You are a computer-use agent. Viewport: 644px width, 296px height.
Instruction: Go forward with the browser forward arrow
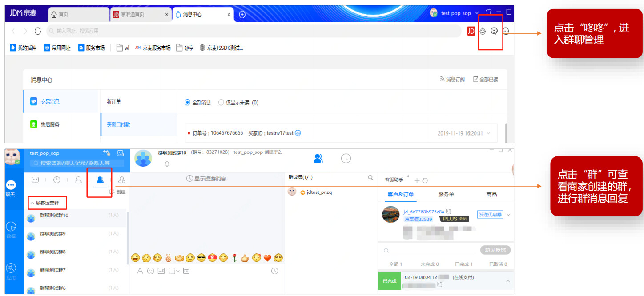(25, 31)
